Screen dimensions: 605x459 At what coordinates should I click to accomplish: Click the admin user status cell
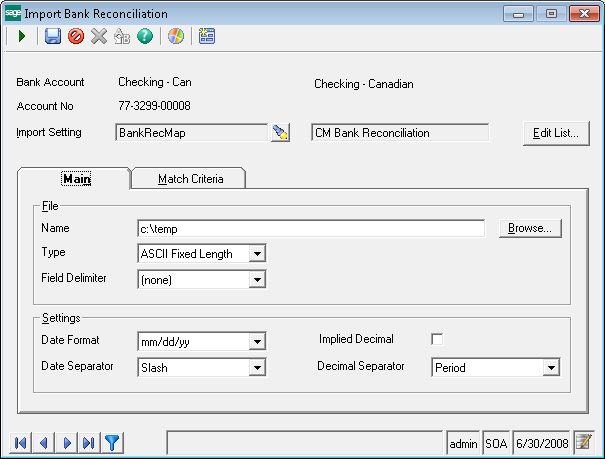tap(463, 444)
